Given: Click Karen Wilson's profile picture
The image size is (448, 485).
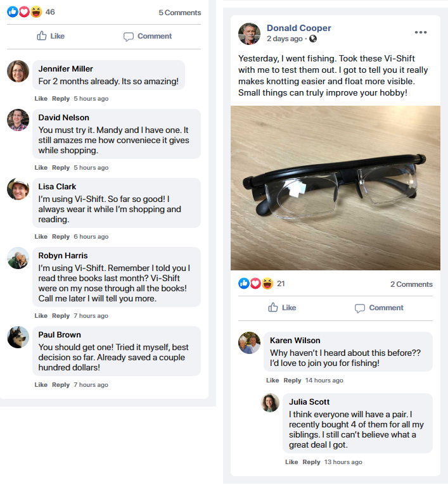Looking at the screenshot, I should coord(249,343).
